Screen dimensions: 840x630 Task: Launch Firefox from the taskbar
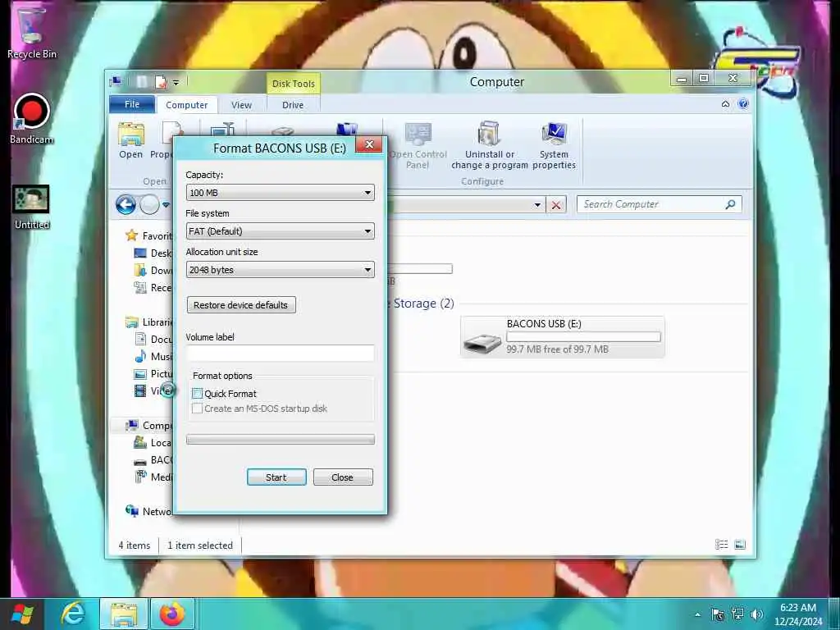tap(172, 614)
